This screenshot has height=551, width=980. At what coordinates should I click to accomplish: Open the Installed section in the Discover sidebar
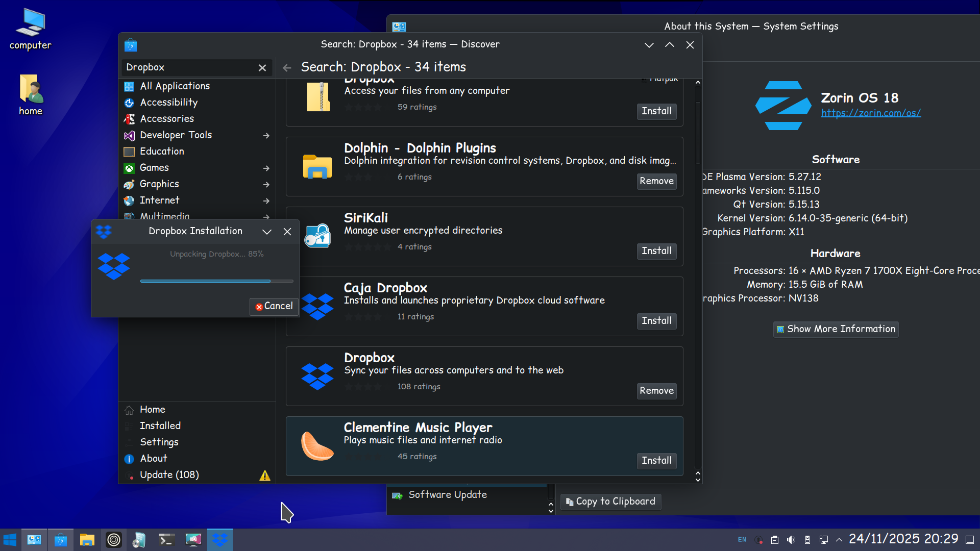[160, 425]
